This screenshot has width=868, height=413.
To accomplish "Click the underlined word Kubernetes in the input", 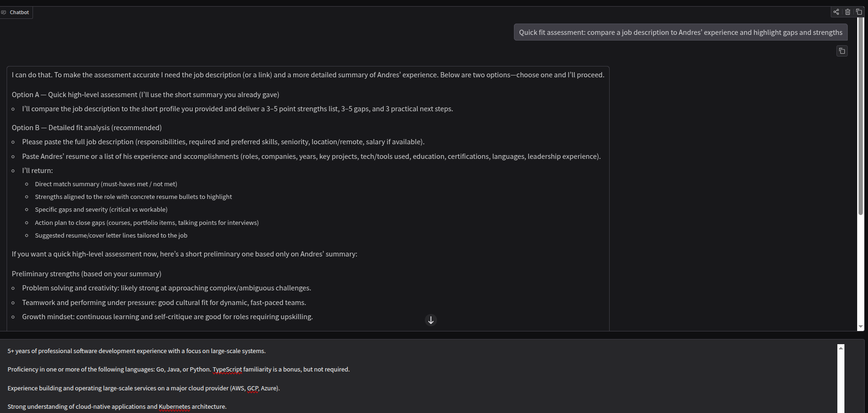I will coord(174,406).
